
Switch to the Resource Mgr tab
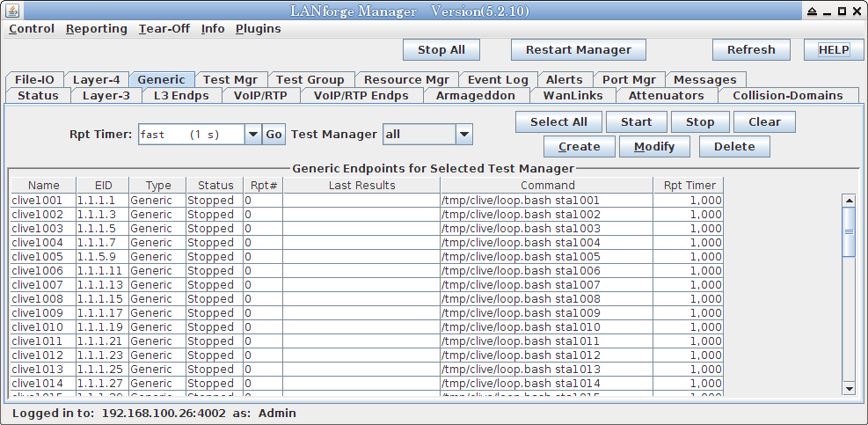[407, 80]
